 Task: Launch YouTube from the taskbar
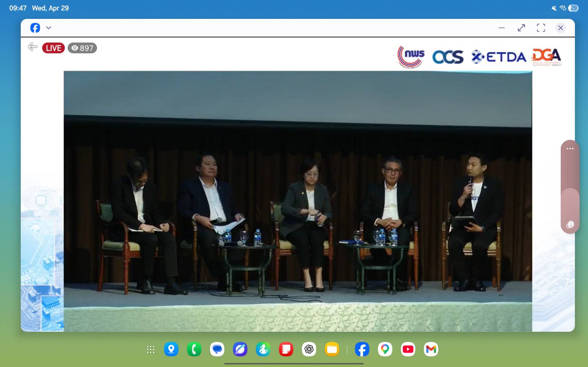[408, 349]
